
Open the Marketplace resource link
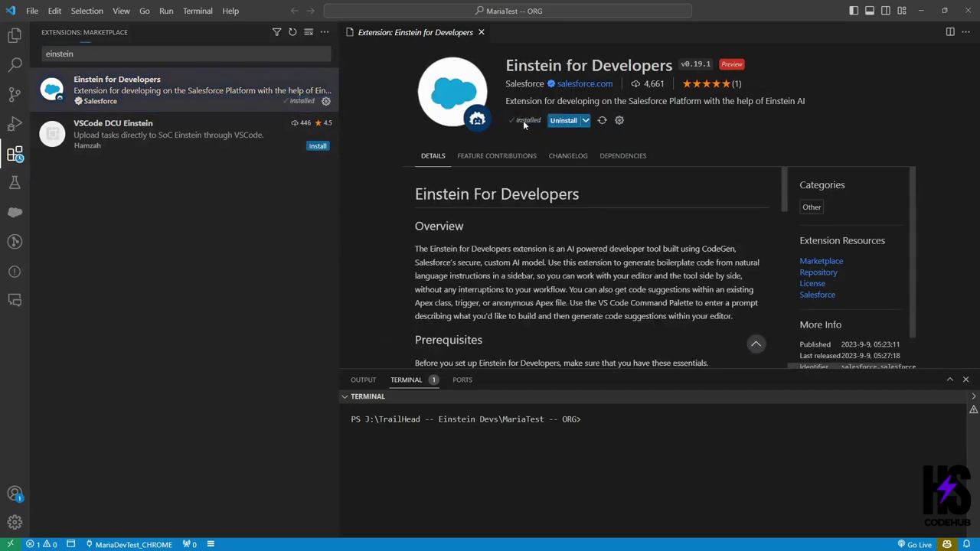point(822,261)
